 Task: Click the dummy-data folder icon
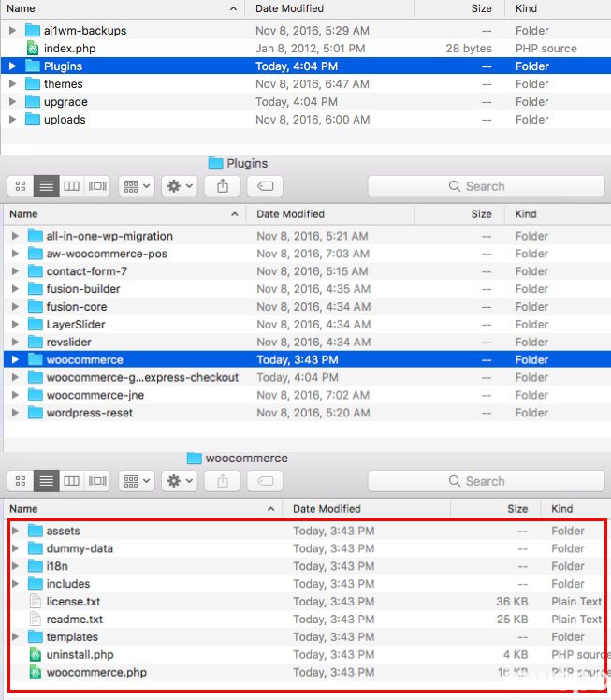(x=36, y=548)
